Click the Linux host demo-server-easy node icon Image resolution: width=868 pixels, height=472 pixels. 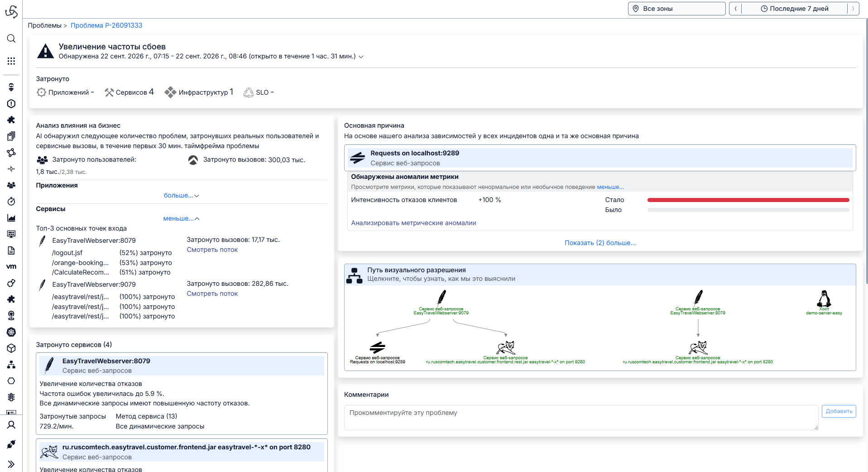click(824, 299)
